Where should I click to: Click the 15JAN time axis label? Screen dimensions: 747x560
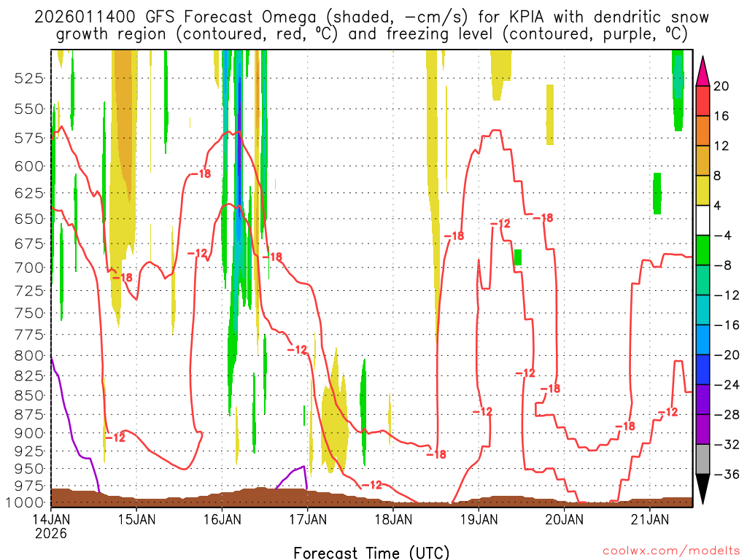click(x=136, y=518)
